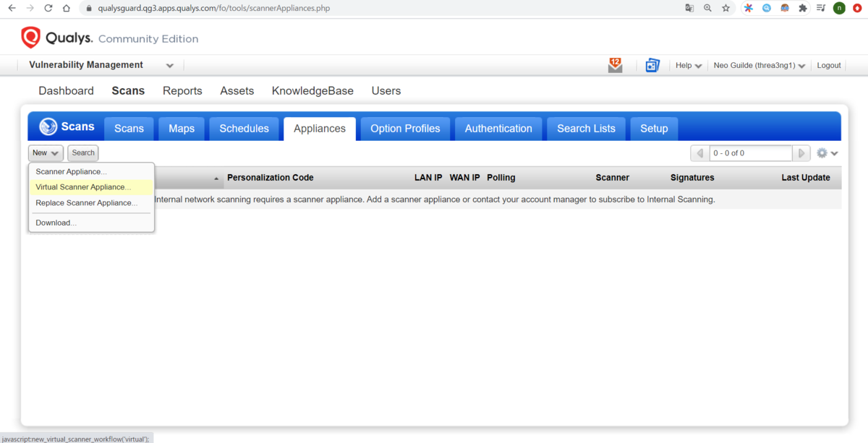868x443 pixels.
Task: Open Users in main navigation
Action: click(386, 91)
